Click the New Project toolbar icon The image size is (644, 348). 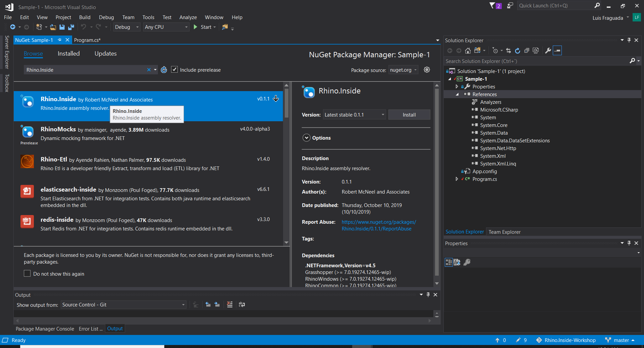pyautogui.click(x=39, y=27)
